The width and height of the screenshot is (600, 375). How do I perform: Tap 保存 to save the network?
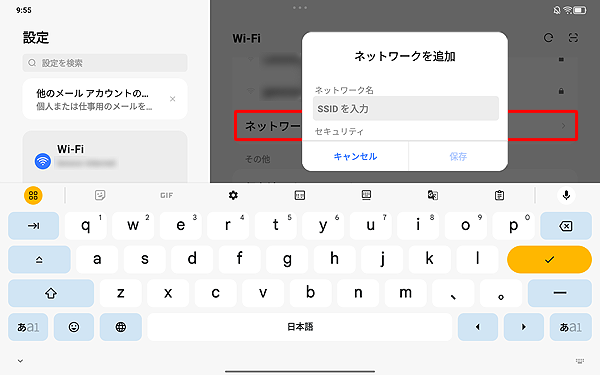pyautogui.click(x=458, y=157)
